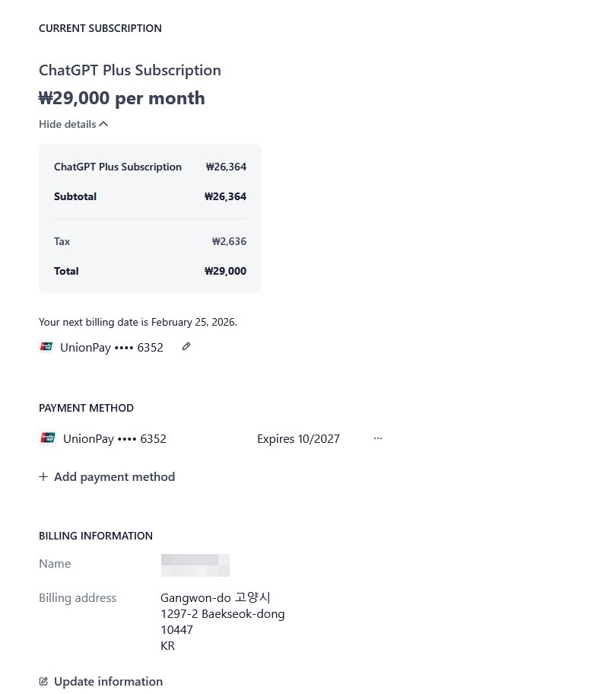Click the Baekseok-dong billing address line
The height and width of the screenshot is (694, 616).
[222, 614]
